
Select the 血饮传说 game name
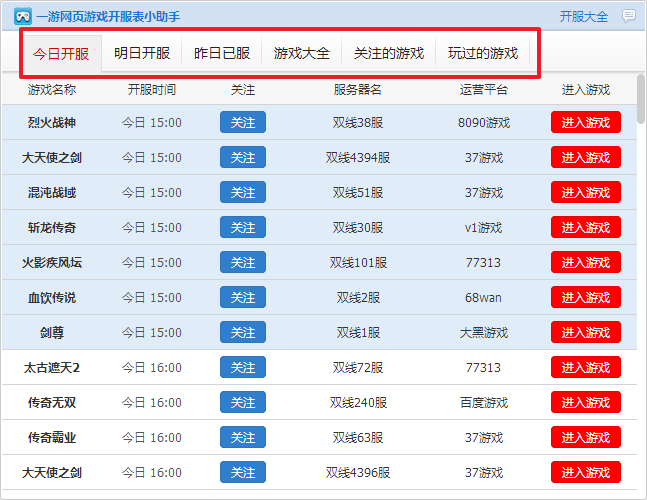[x=52, y=298]
